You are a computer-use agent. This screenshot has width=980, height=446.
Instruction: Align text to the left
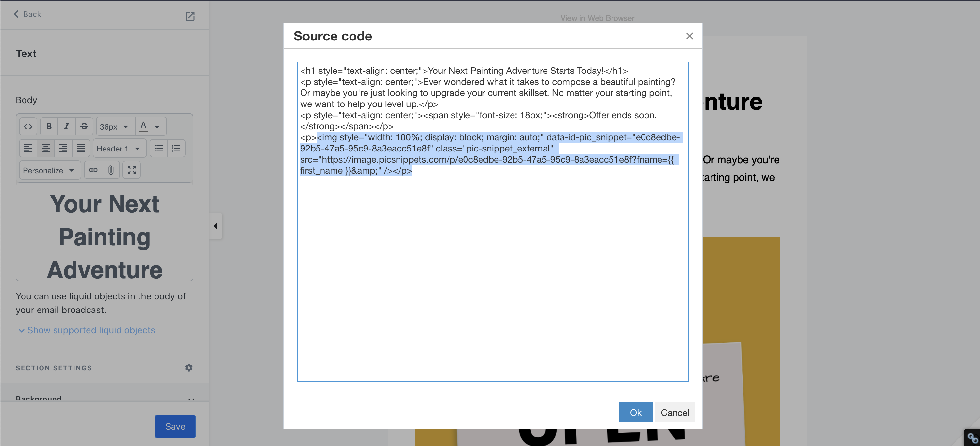(x=28, y=148)
